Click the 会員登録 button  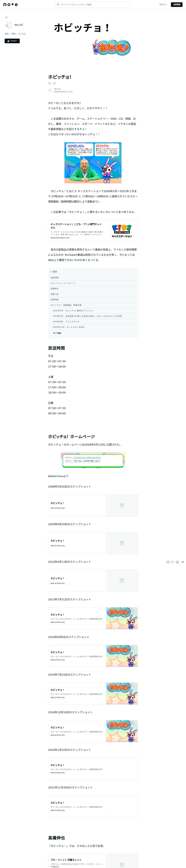[x=177, y=5]
